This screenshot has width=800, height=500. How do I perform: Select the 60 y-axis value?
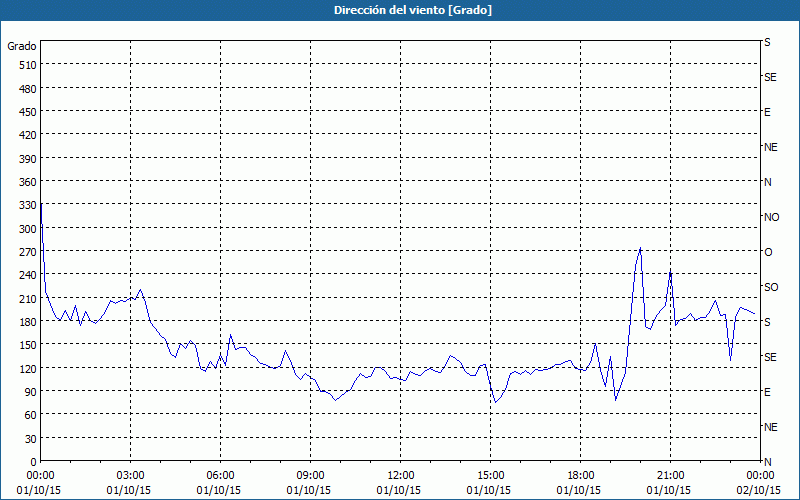pyautogui.click(x=30, y=415)
